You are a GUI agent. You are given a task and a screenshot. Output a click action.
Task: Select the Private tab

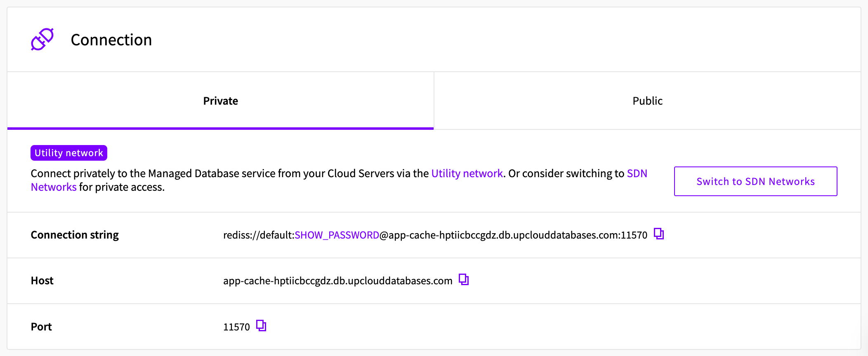click(x=220, y=101)
